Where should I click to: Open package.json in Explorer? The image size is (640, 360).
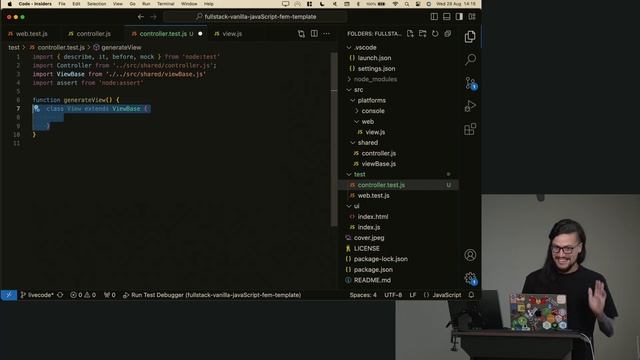(373, 269)
